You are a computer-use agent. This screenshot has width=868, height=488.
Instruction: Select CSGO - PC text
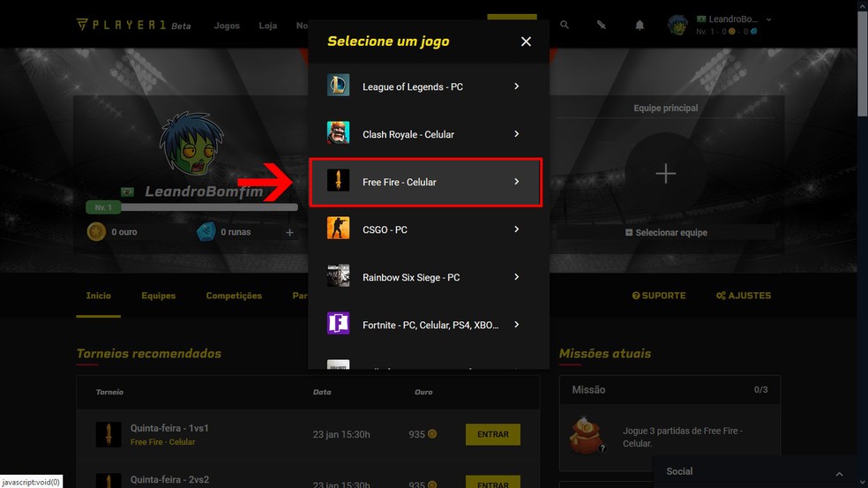tap(385, 229)
